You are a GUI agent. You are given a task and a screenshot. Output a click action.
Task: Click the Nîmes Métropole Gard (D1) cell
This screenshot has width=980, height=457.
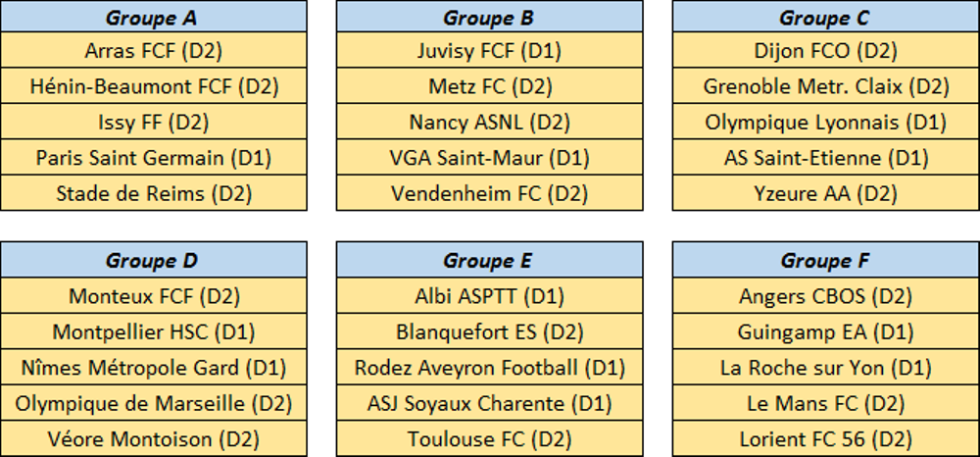click(153, 367)
